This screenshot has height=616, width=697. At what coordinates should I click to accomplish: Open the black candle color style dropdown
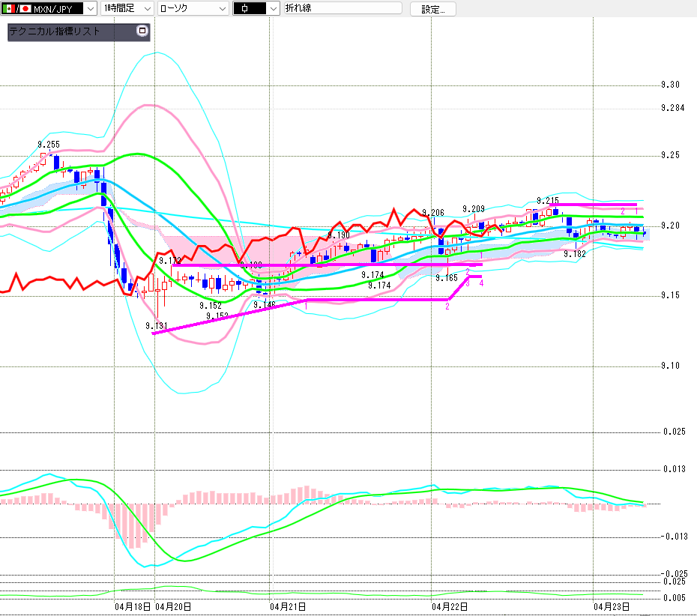click(x=272, y=9)
